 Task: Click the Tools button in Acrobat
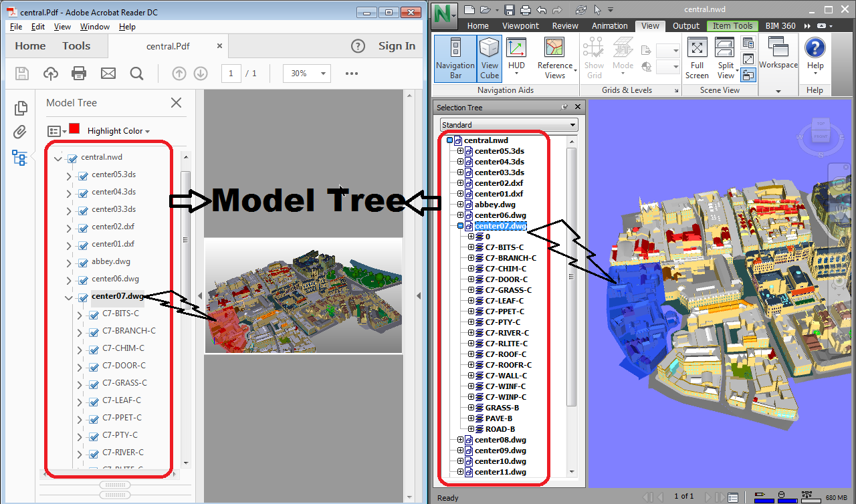(x=76, y=46)
